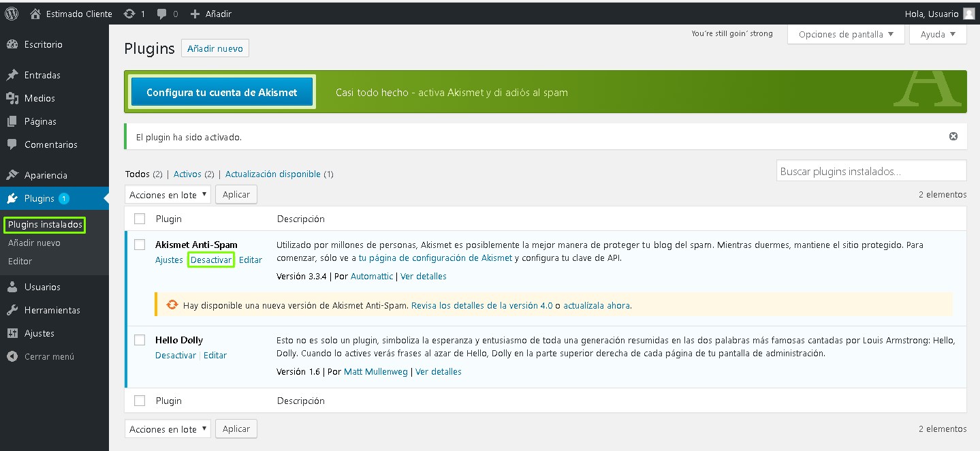Deactivate the Akismet Anti-Spam plugin

[211, 260]
